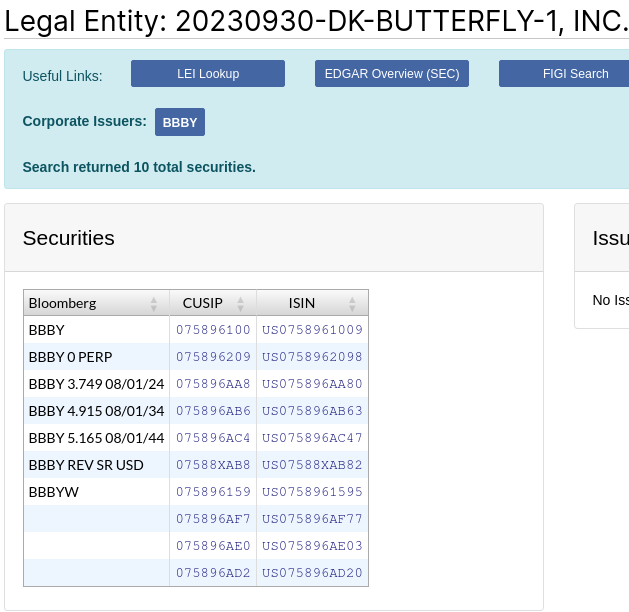Open ISIN US075896AB63 link

[x=312, y=411]
